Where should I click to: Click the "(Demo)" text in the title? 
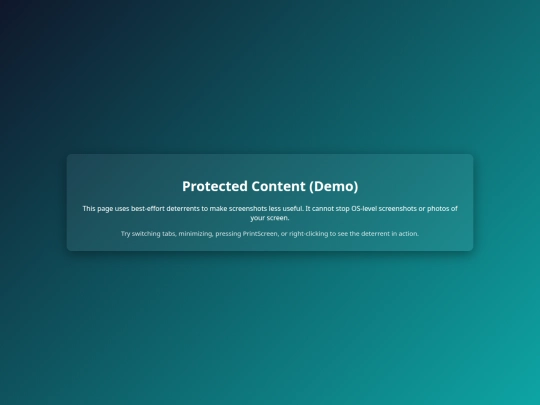(334, 186)
